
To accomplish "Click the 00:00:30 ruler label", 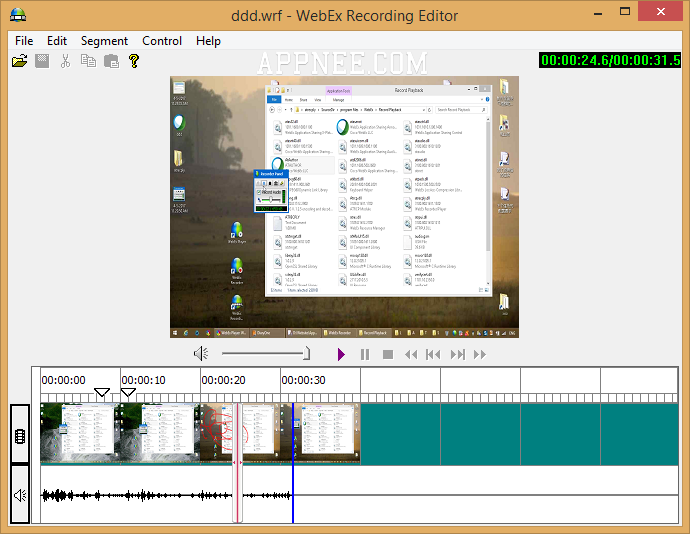I will click(303, 380).
